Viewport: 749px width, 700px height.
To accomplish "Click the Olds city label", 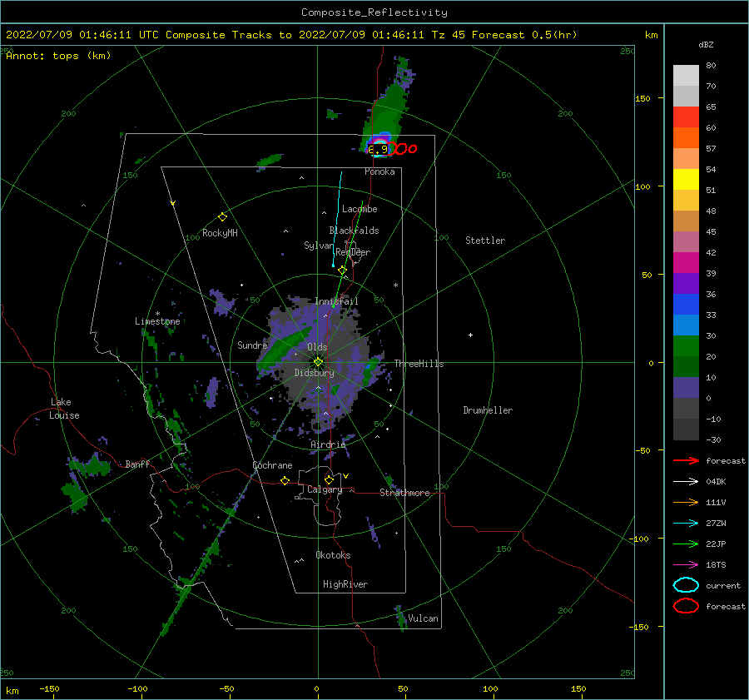I will tap(317, 347).
